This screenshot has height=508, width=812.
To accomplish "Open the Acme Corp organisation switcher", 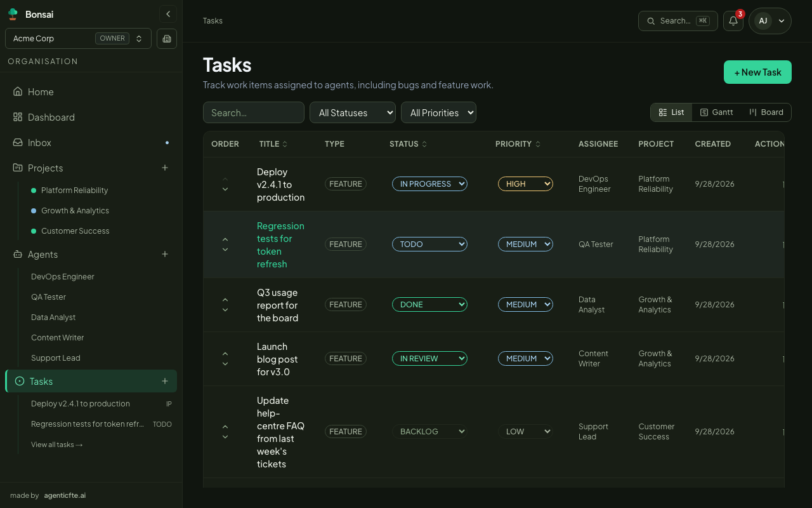I will point(78,39).
